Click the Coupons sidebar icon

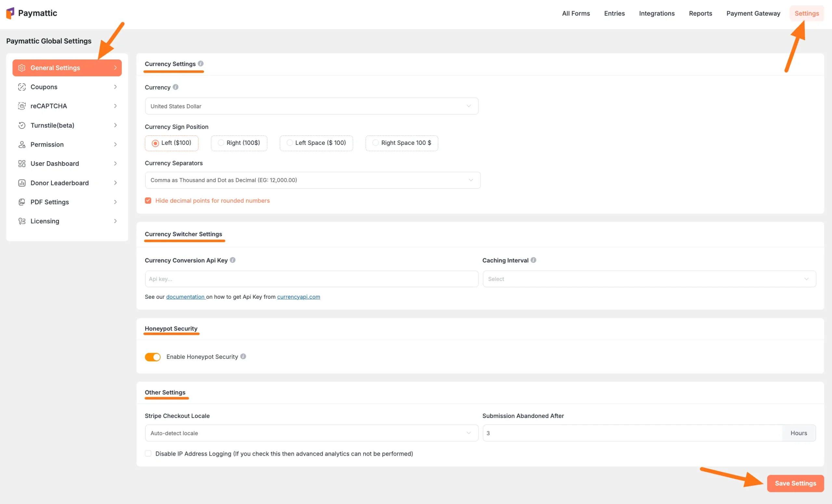pos(21,87)
